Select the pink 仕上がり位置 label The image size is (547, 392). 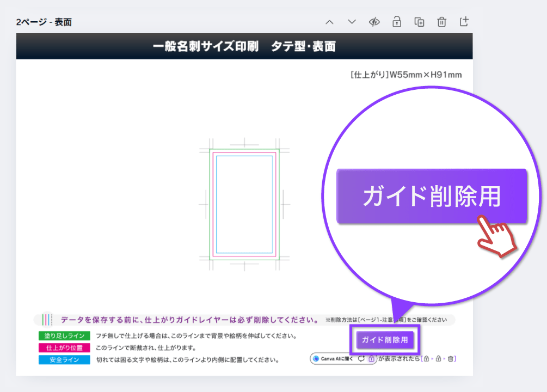pyautogui.click(x=64, y=347)
